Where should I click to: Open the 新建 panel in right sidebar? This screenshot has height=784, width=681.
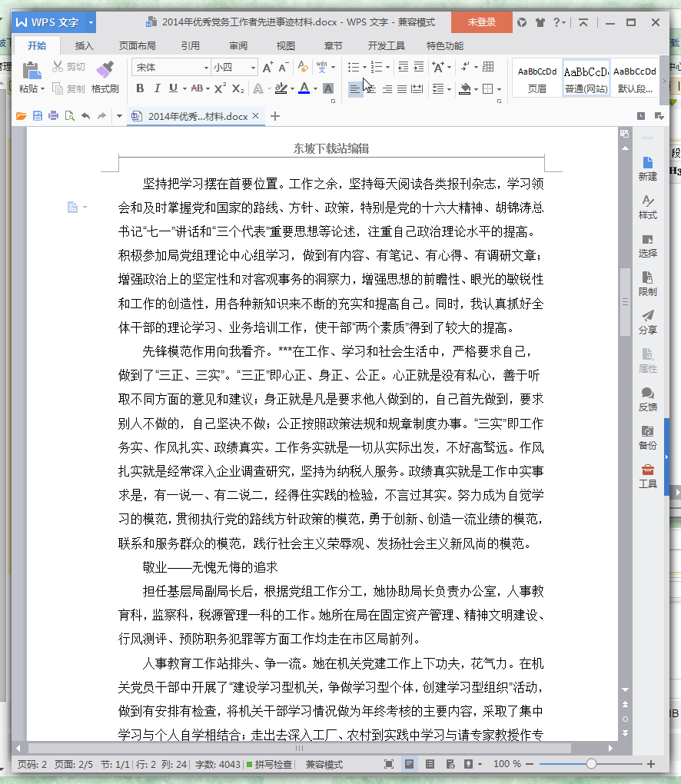[x=648, y=168]
